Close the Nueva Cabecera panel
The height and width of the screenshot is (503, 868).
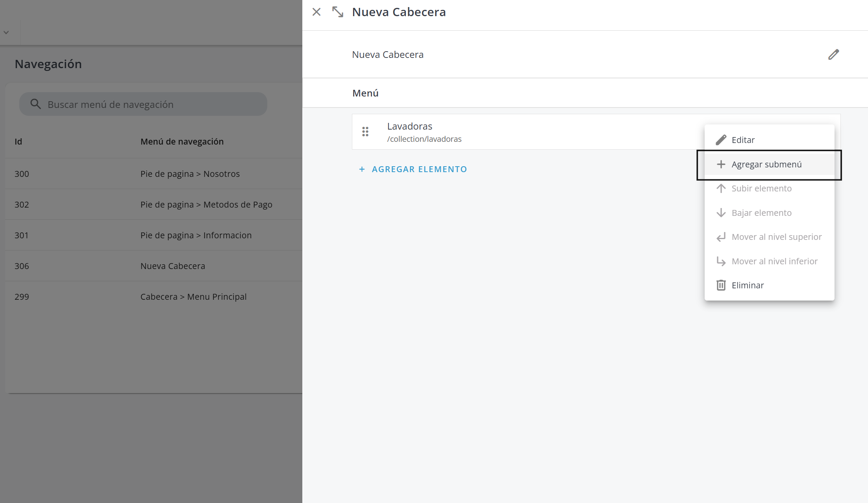(x=316, y=12)
